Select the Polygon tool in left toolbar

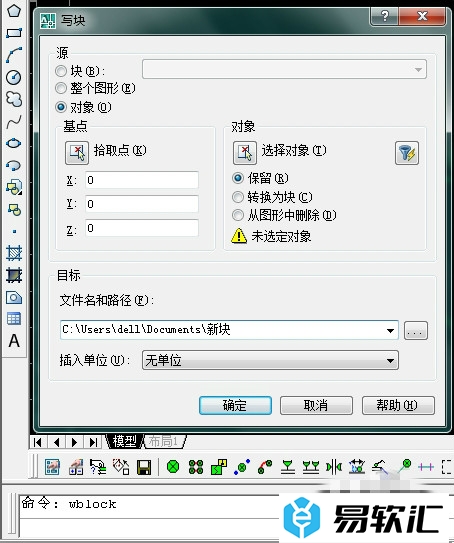[x=14, y=10]
